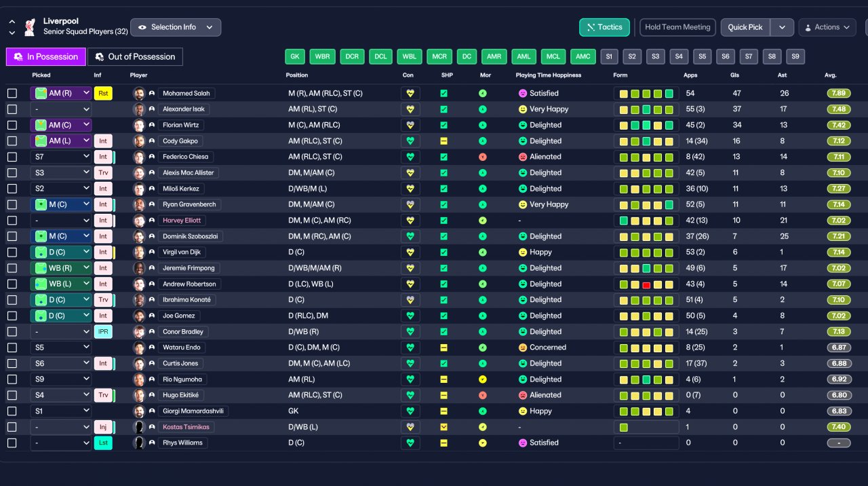
Task: Expand the Quick Pick arrow menu
Action: [x=782, y=27]
